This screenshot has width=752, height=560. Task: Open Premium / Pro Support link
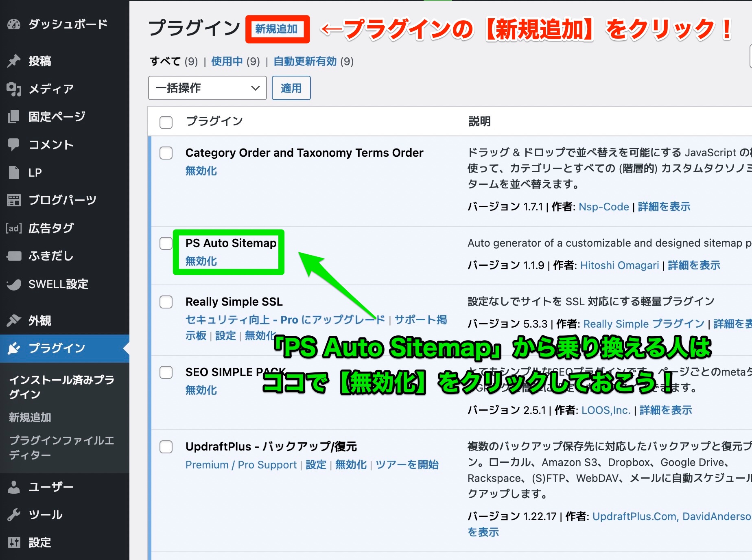pyautogui.click(x=241, y=465)
